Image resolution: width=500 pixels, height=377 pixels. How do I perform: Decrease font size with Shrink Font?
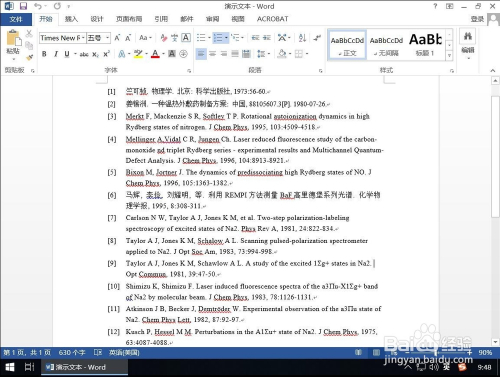tap(128, 38)
